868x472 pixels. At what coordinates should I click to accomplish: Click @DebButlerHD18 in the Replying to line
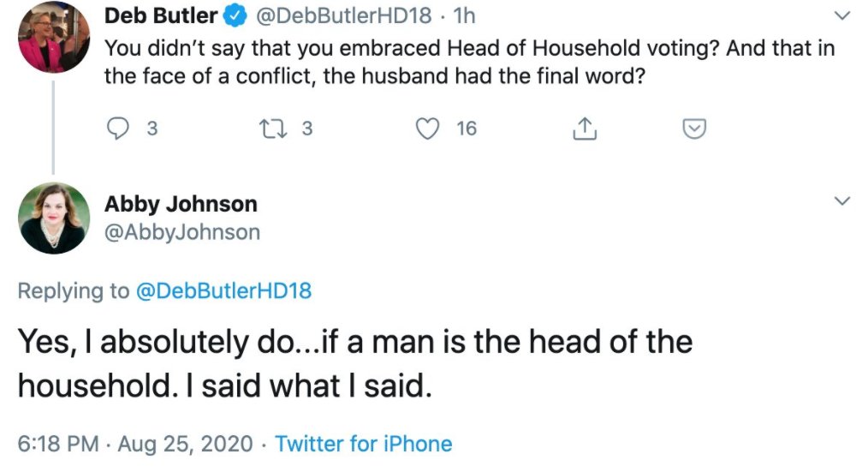[x=223, y=291]
